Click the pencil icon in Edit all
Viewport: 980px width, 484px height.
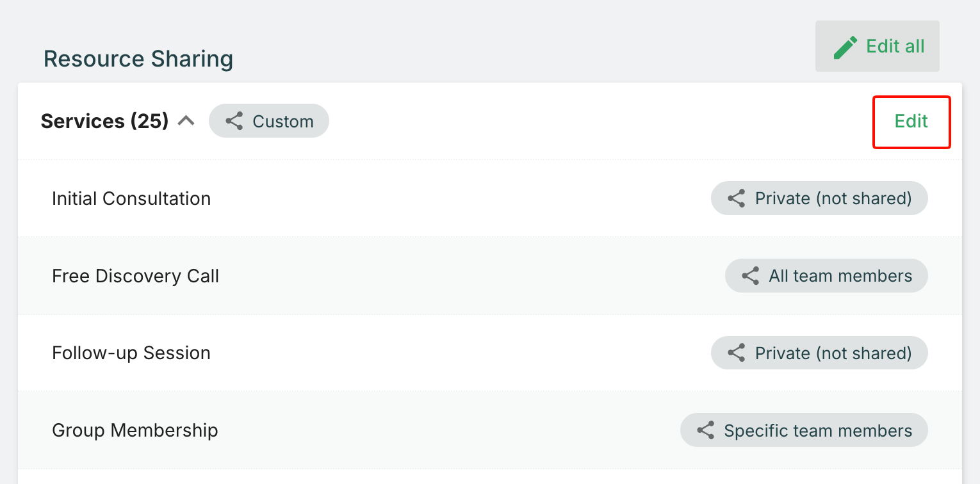click(845, 47)
